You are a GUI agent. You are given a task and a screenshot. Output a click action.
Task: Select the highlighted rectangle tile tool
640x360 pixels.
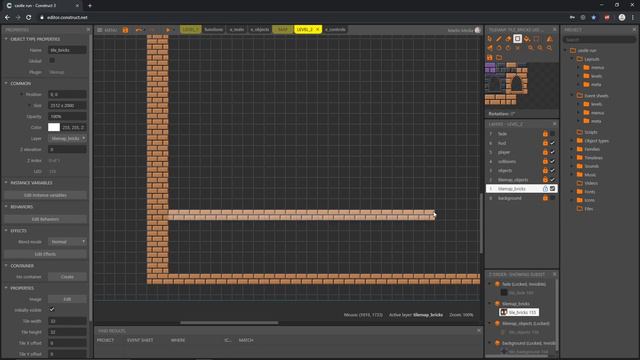pyautogui.click(x=517, y=39)
